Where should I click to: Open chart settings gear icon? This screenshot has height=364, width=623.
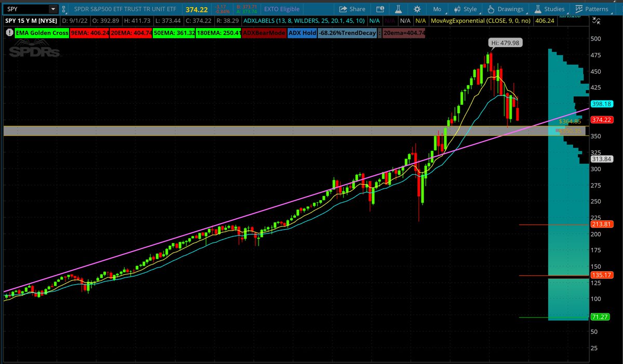(417, 9)
